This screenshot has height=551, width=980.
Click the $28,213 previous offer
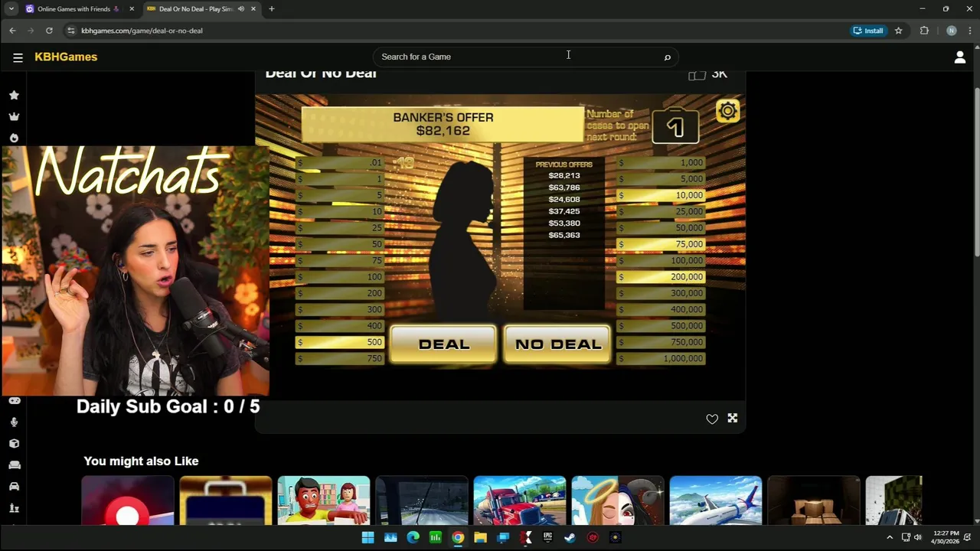pos(564,175)
